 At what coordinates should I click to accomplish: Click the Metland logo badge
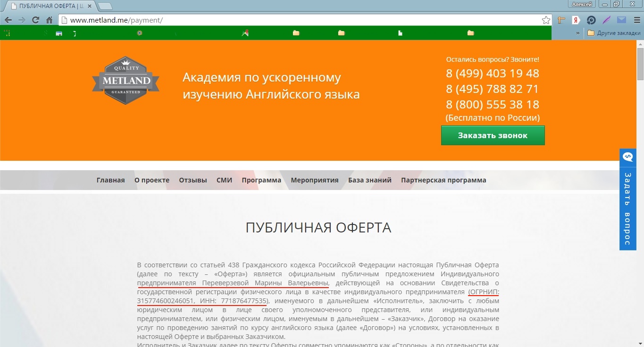(x=125, y=80)
